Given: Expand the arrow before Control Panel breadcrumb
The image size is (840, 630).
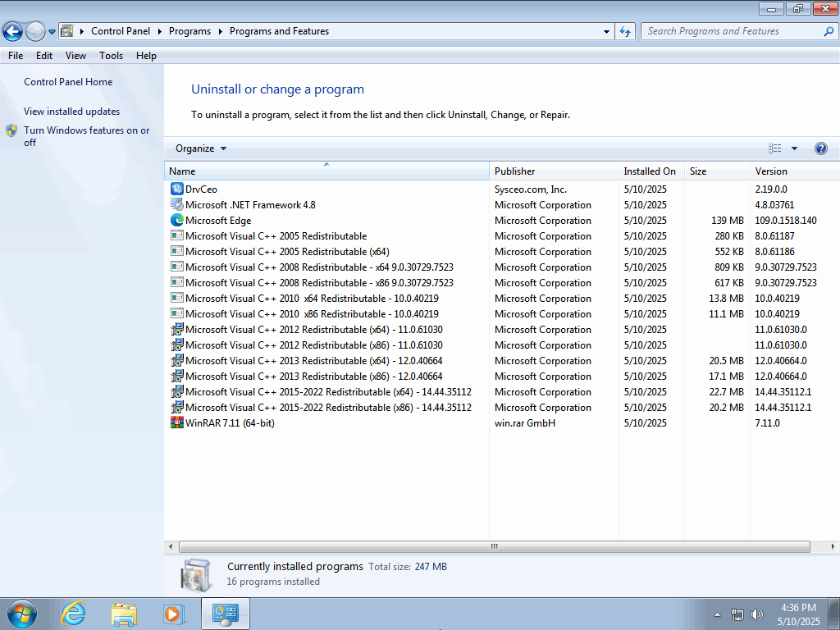Looking at the screenshot, I should [82, 32].
